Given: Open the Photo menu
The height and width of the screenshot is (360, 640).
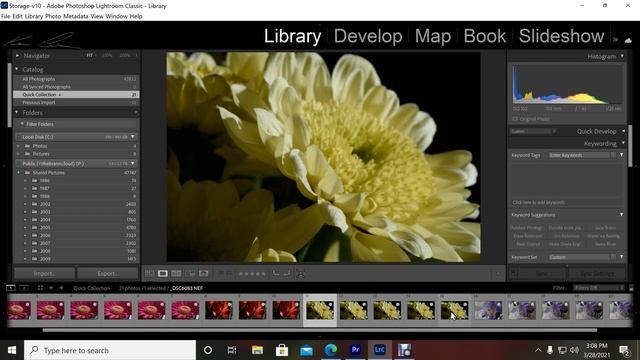Looking at the screenshot, I should tap(53, 16).
